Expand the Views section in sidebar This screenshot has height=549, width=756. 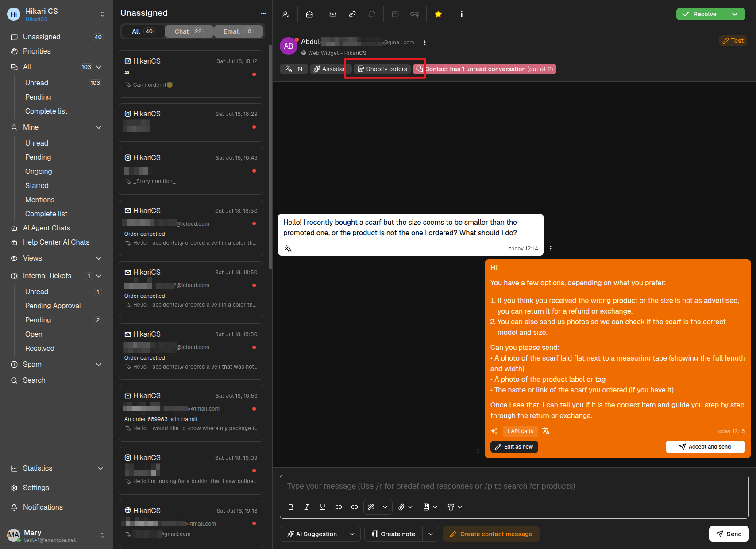pyautogui.click(x=99, y=258)
